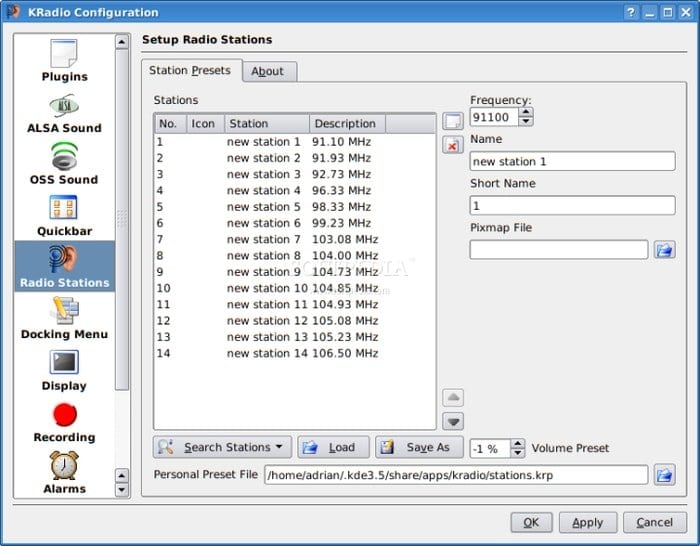This screenshot has height=546, width=700.
Task: Click the Personal Preset File path field
Action: coord(456,475)
